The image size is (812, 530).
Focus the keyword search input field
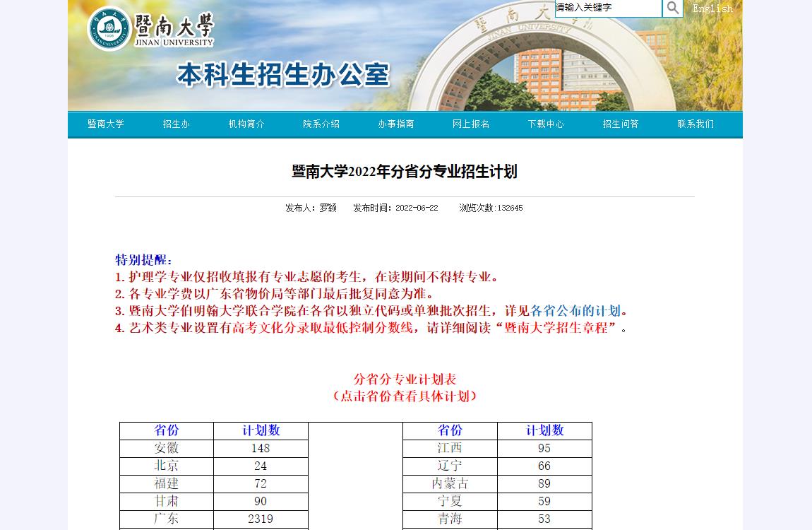[x=609, y=8]
